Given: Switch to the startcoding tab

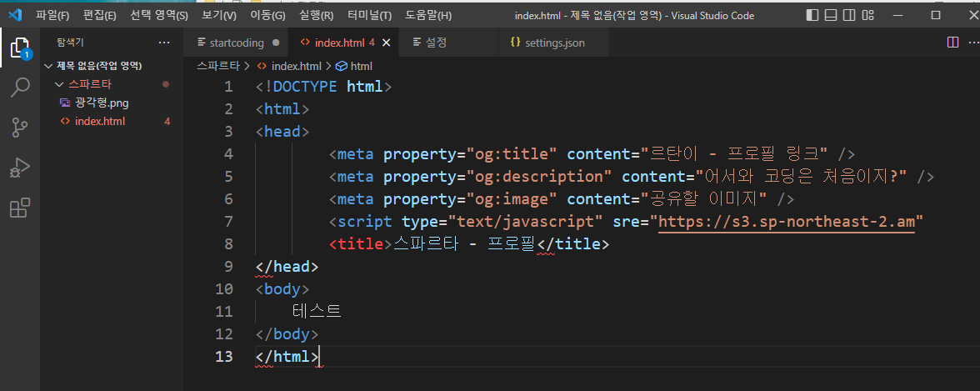Looking at the screenshot, I should [237, 43].
